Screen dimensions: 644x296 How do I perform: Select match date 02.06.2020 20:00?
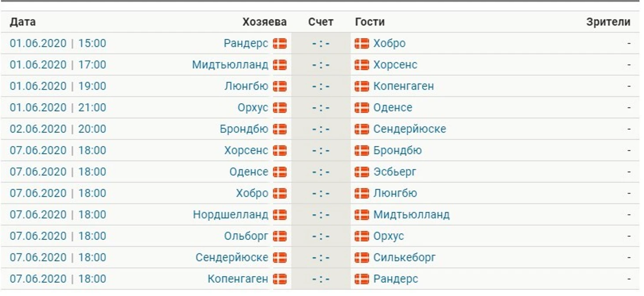click(58, 129)
